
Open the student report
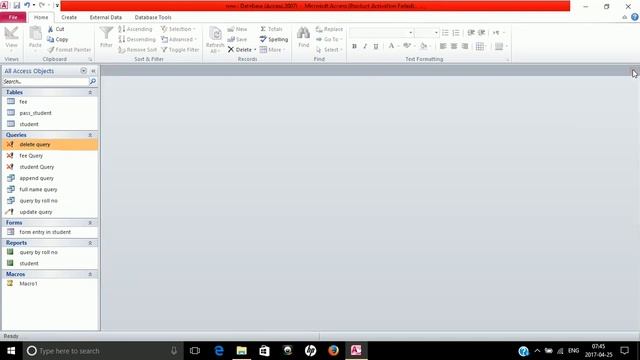(50, 264)
